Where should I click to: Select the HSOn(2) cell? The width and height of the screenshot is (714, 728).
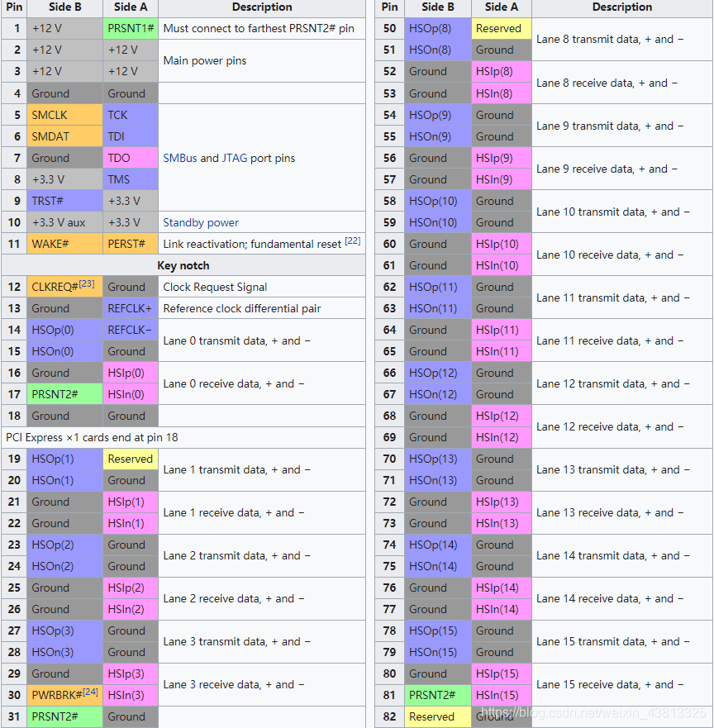pos(65,566)
